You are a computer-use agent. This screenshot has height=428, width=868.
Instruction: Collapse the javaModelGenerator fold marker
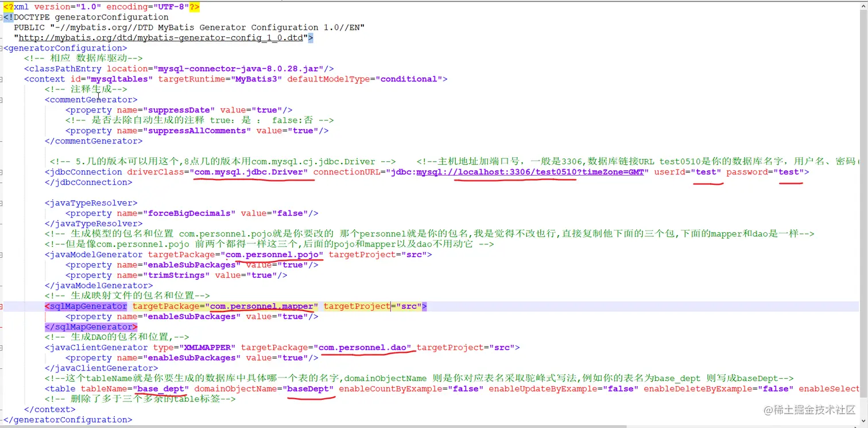[2, 254]
